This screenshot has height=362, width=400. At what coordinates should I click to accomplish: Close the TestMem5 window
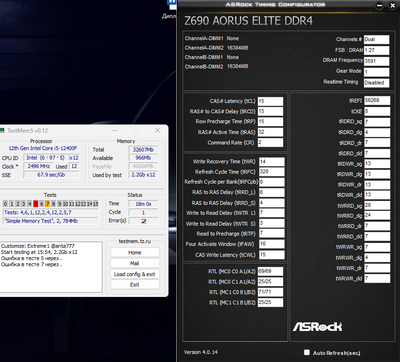(x=157, y=131)
